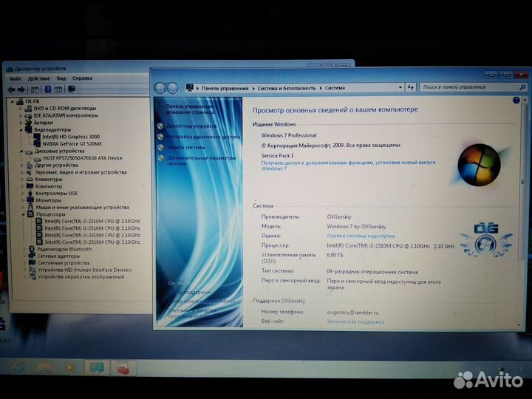Click the Back button in System window

[160, 88]
